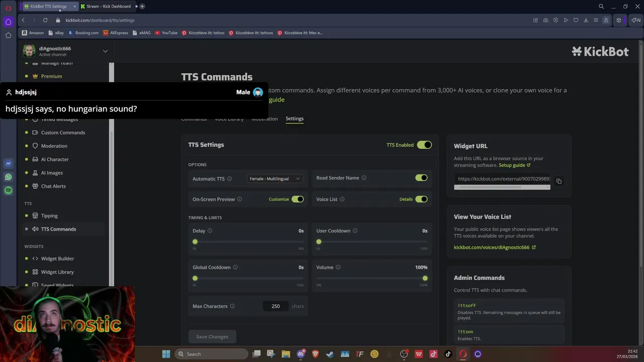Screen dimensions: 644x362
Task: Open Custom Commands in the sidebar
Action: tap(63, 133)
